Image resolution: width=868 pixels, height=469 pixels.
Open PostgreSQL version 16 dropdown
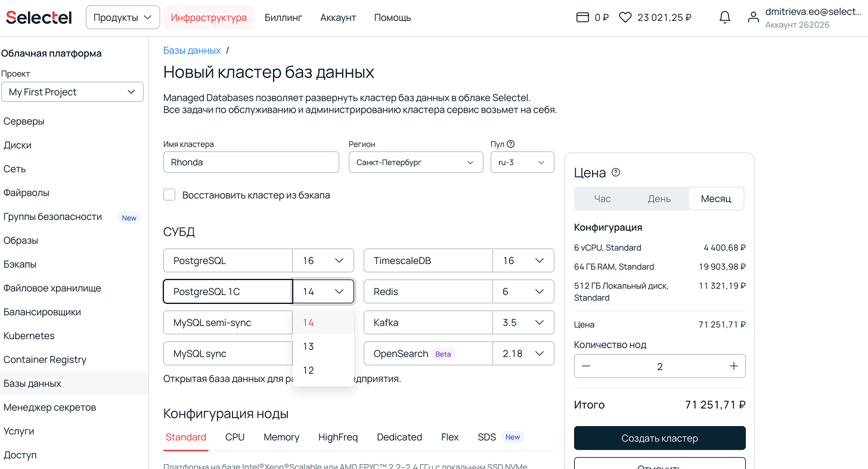point(323,260)
